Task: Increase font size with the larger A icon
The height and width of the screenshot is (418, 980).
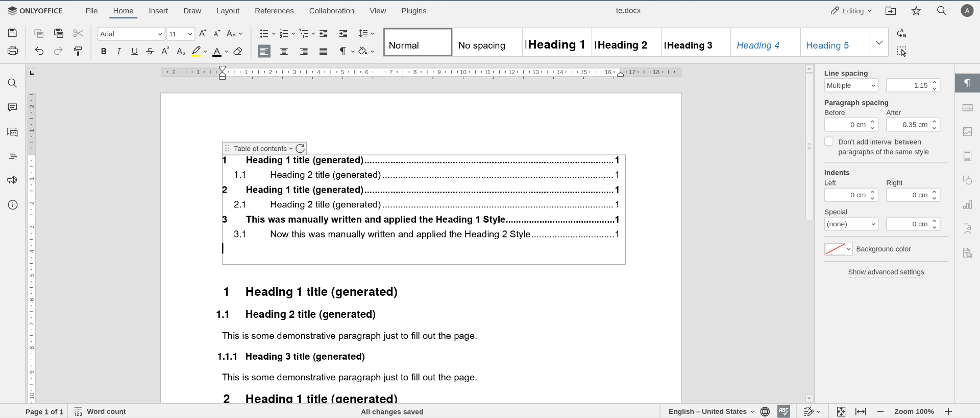Action: click(203, 33)
